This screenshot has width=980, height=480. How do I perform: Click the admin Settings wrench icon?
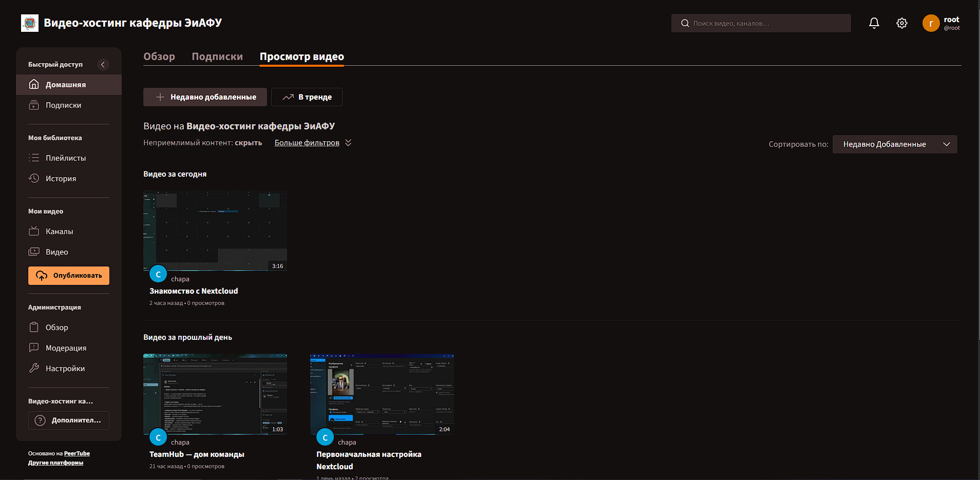point(34,369)
